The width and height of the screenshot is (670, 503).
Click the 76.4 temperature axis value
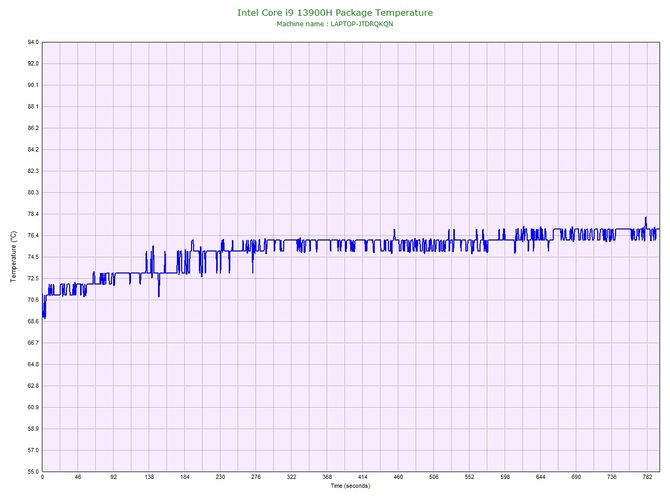coord(32,235)
